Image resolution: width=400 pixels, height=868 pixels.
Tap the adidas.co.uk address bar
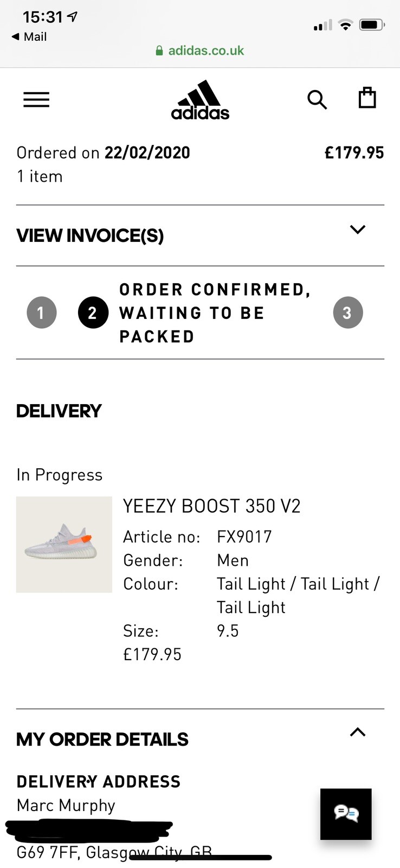200,50
